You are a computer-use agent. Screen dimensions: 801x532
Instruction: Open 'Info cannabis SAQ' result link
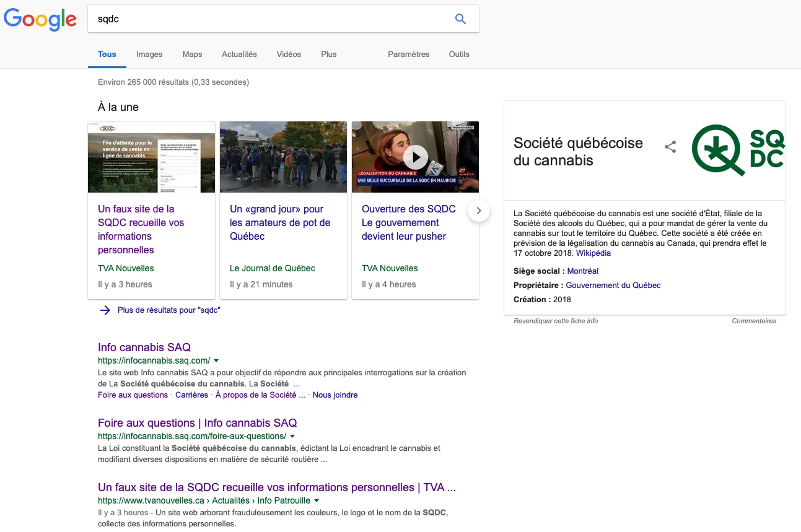(144, 347)
